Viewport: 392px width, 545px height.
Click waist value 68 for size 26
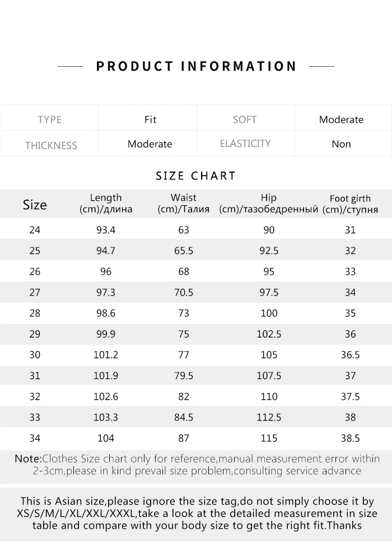[184, 271]
